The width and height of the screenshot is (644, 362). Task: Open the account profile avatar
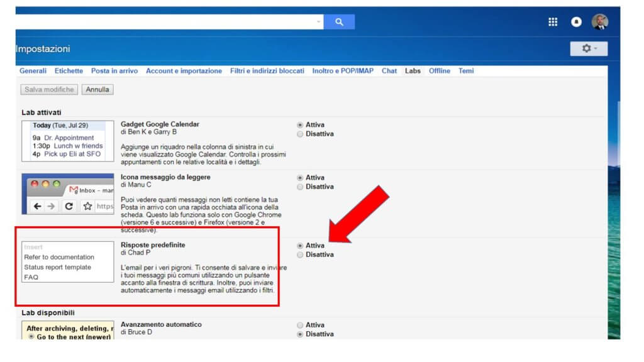click(x=600, y=22)
